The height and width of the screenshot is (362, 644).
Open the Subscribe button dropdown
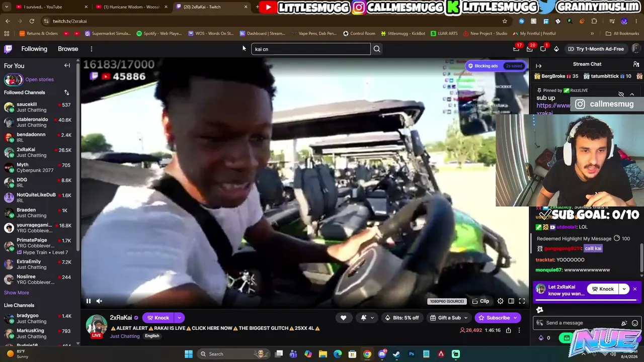pos(515,318)
